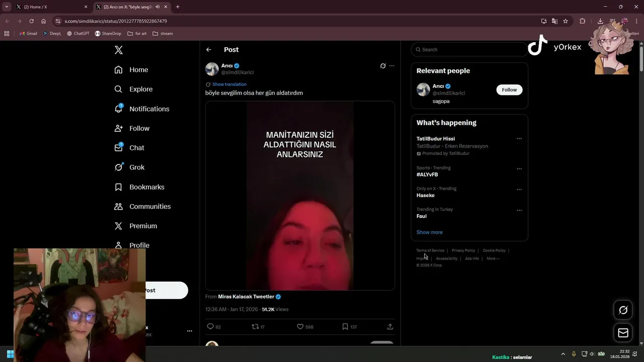Open the Accessibility footer link
The image size is (644, 362).
click(x=447, y=258)
